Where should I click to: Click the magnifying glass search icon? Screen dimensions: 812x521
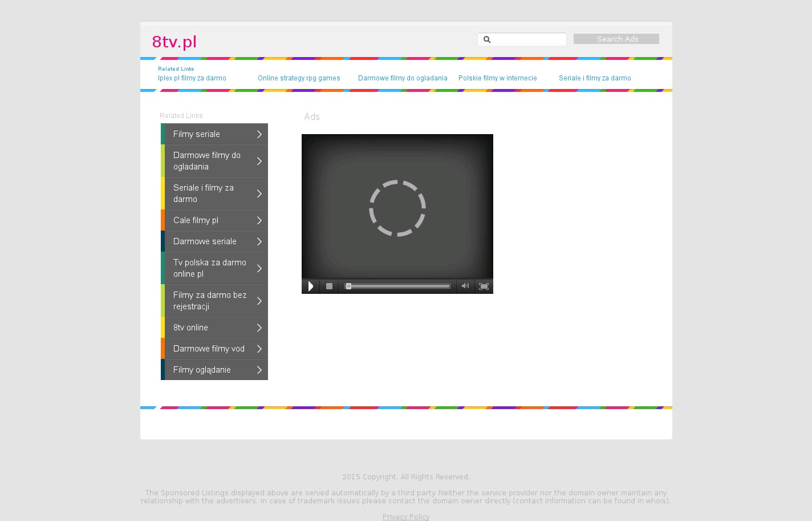(x=487, y=39)
